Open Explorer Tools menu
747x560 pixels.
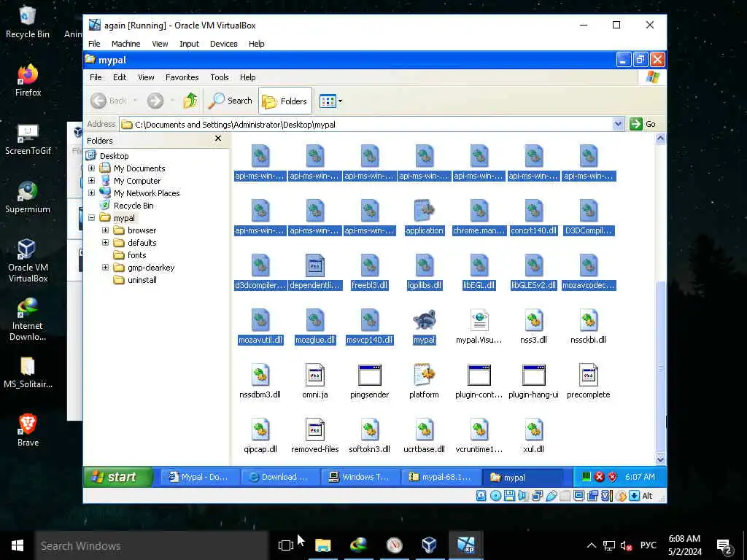pyautogui.click(x=220, y=77)
